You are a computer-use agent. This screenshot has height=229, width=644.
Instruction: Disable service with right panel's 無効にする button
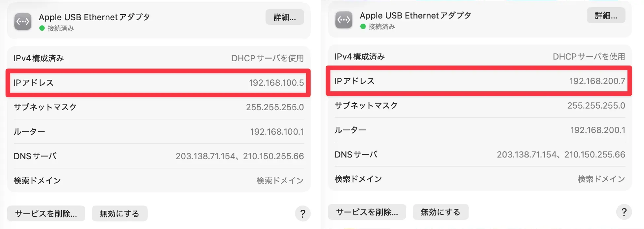tap(441, 212)
